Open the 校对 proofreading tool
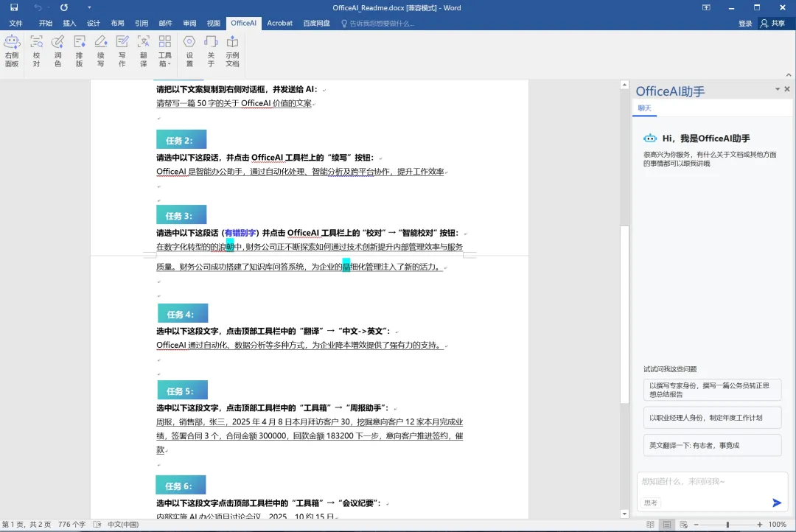796x532 pixels. coord(36,51)
